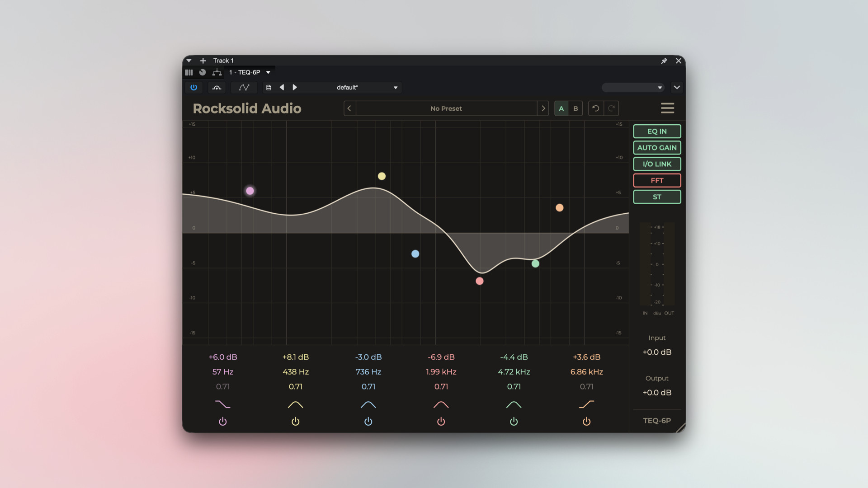The height and width of the screenshot is (488, 868).
Task: Click the purple low shelf shape icon
Action: click(222, 404)
